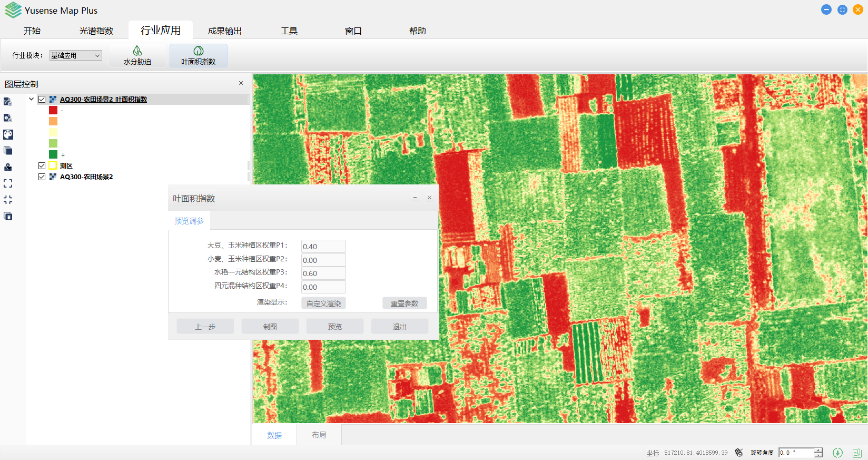Increase rotation angle with up stepper arrow
The image size is (868, 460).
pyautogui.click(x=818, y=450)
